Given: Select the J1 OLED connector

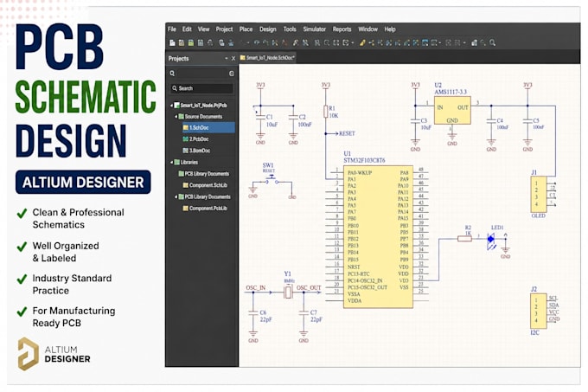Looking at the screenshot, I should point(538,195).
